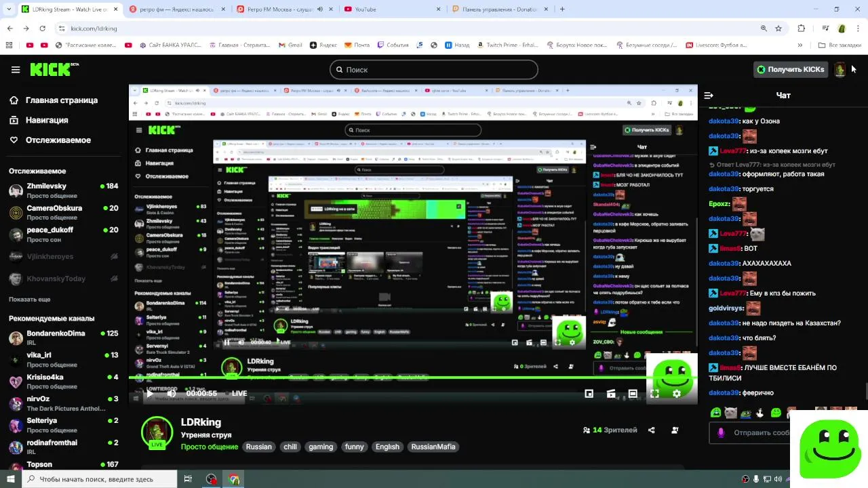Viewport: 868px width, 488px height.
Task: Open the Windows Start menu
Action: (10, 479)
